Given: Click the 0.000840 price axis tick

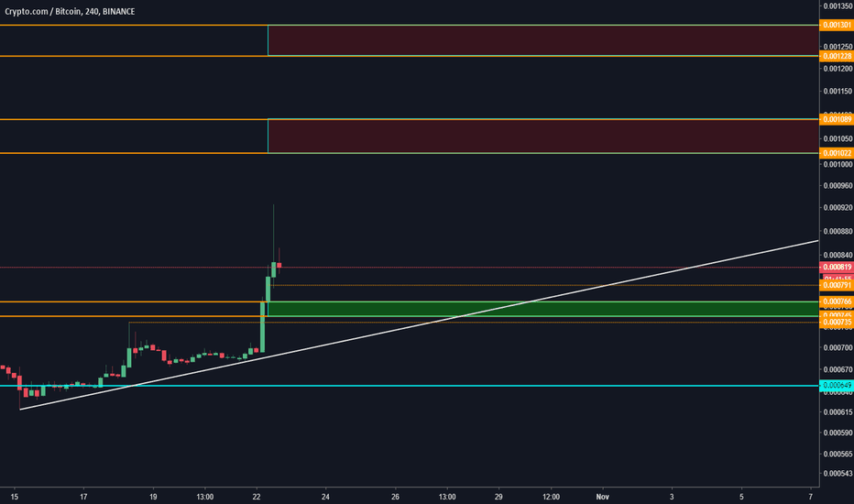Looking at the screenshot, I should [x=838, y=255].
